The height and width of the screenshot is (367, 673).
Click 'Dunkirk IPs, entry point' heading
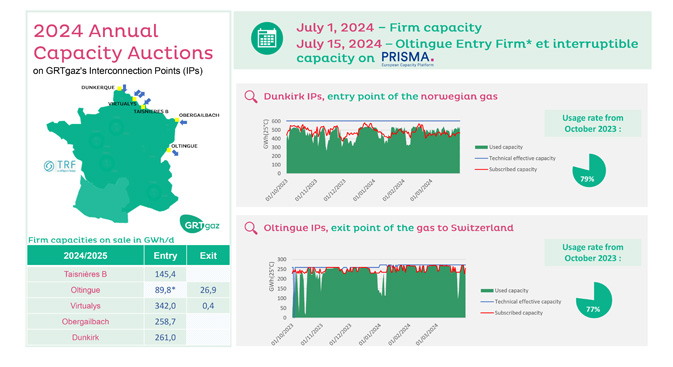point(380,97)
